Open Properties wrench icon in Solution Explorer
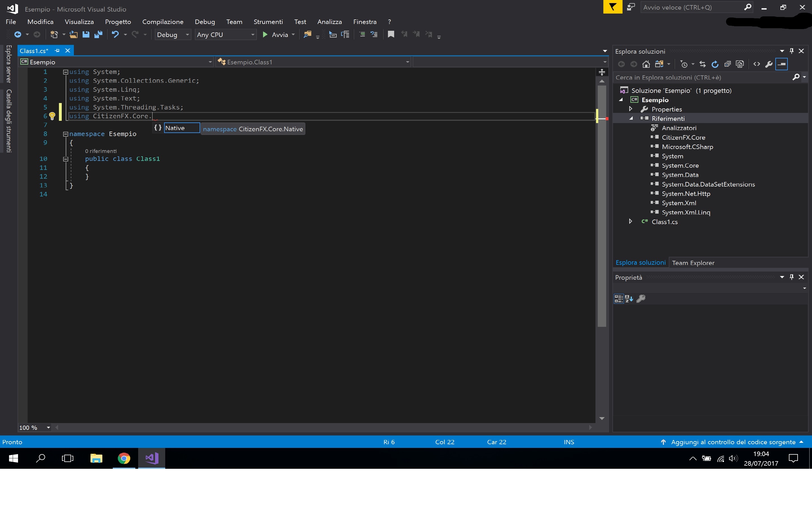Image resolution: width=812 pixels, height=508 pixels. click(769, 64)
